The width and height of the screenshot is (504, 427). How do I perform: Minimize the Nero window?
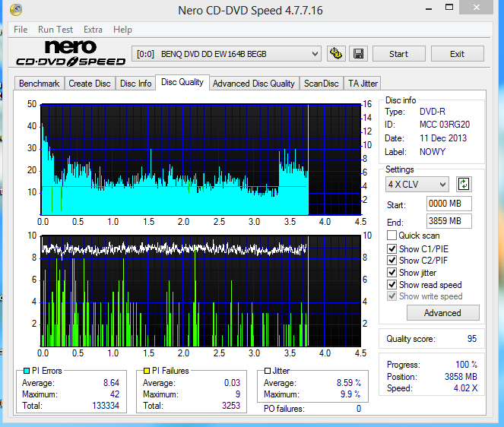[x=429, y=8]
